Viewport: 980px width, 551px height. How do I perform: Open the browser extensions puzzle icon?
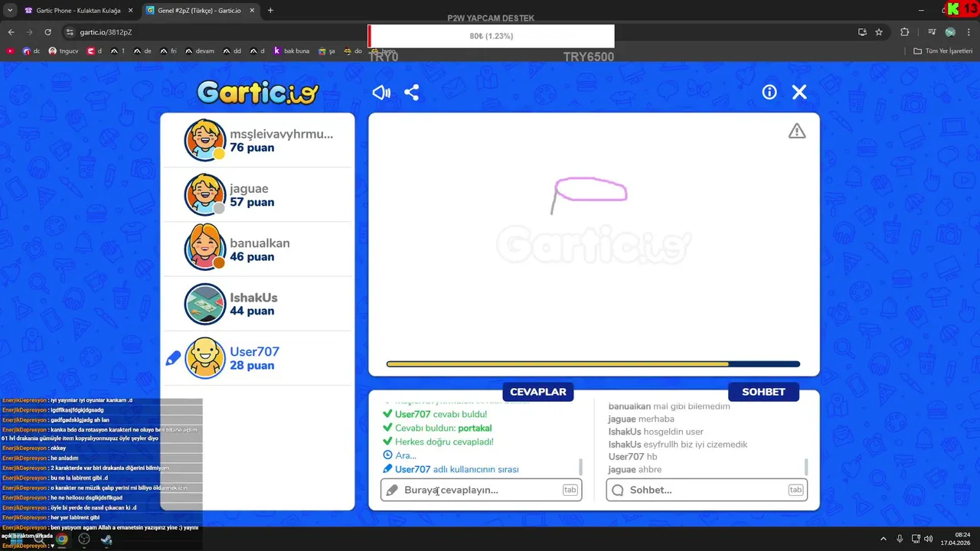tap(904, 32)
